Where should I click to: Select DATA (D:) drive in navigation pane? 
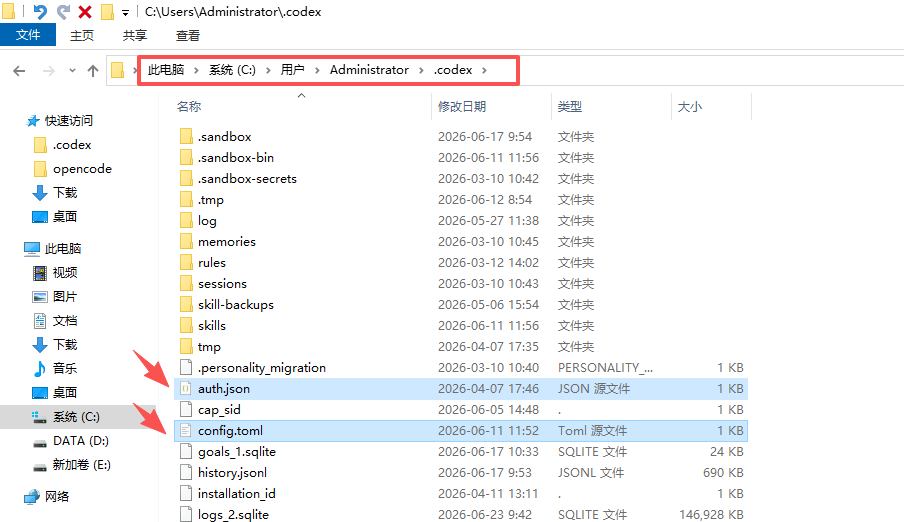click(81, 441)
